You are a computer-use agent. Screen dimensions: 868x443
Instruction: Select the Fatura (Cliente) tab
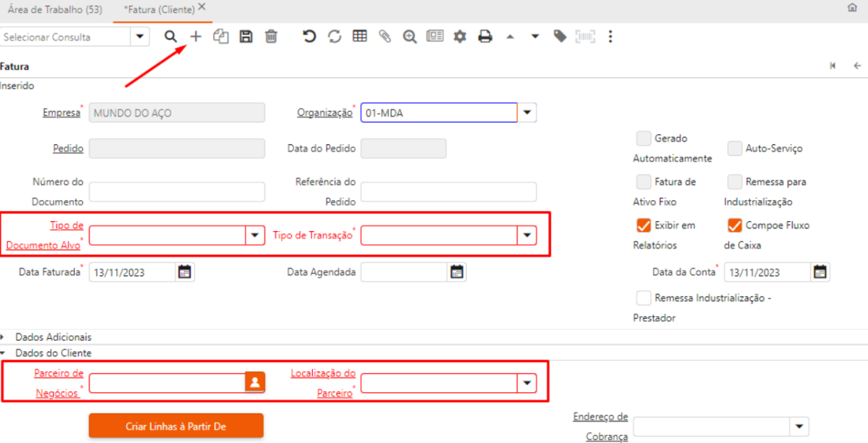tap(159, 9)
